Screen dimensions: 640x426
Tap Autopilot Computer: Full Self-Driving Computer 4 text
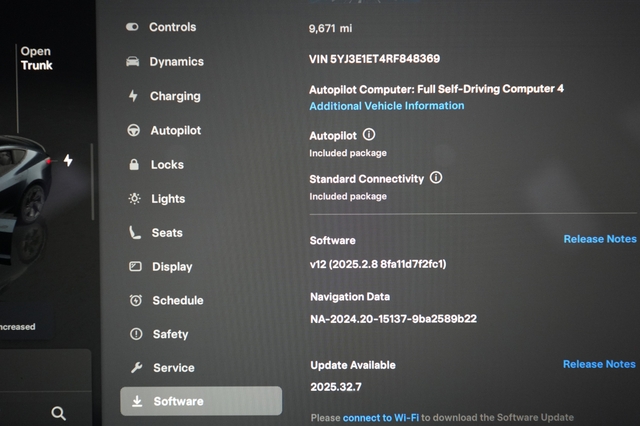(x=436, y=89)
